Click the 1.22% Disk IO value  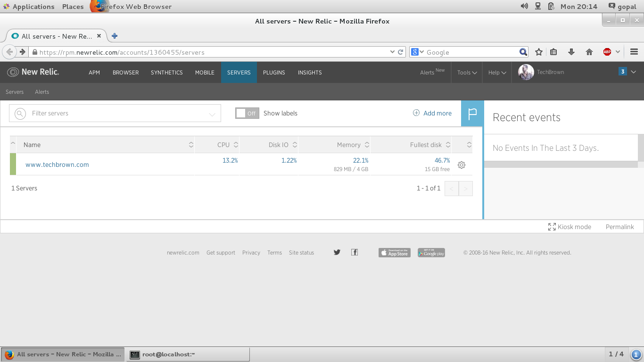(289, 160)
